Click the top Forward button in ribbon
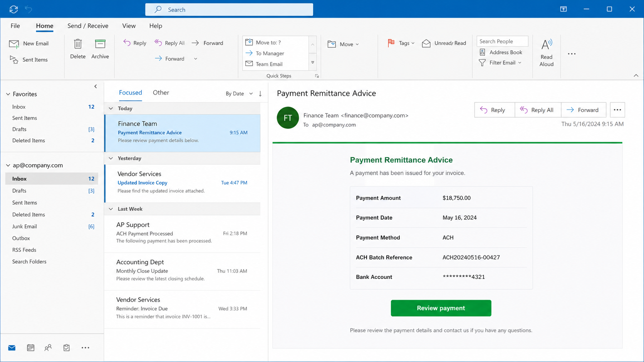644x362 pixels. coord(208,43)
